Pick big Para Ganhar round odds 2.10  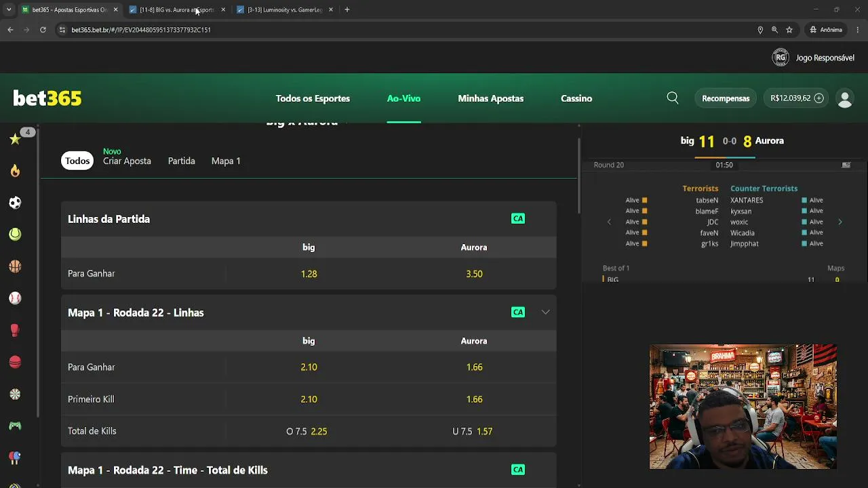click(x=309, y=367)
